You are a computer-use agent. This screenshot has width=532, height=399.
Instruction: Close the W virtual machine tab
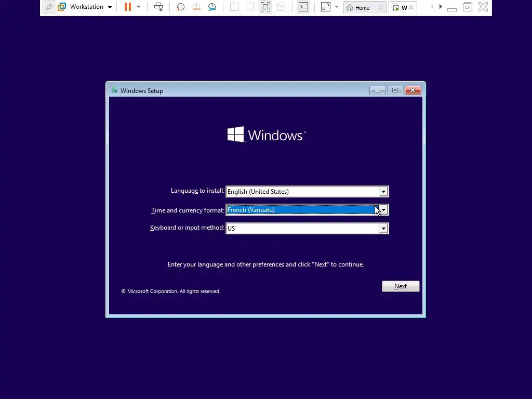[x=411, y=7]
